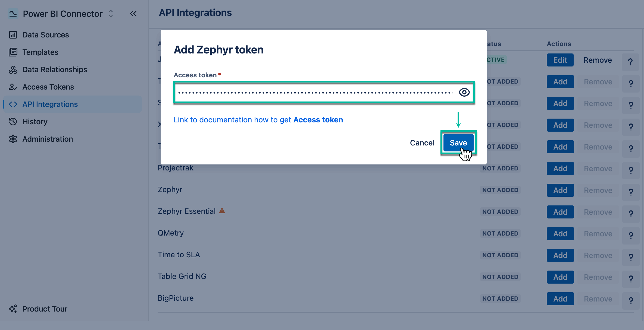Open the Access token documentation link

click(x=258, y=120)
